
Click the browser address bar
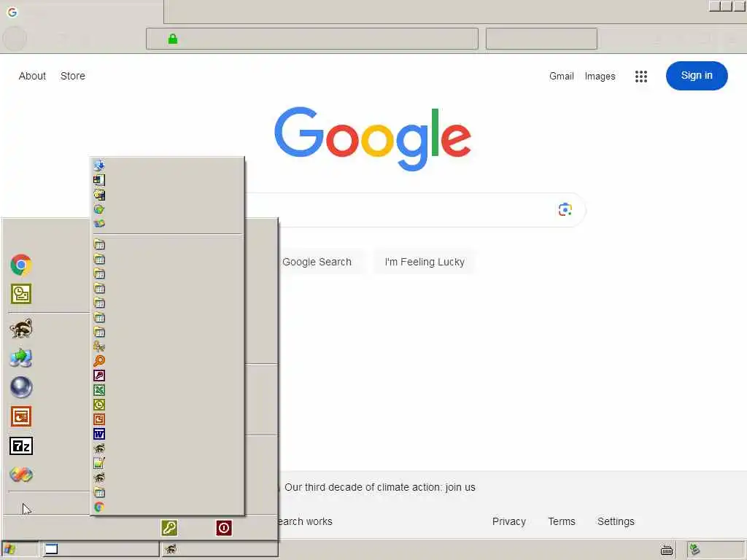coord(312,39)
